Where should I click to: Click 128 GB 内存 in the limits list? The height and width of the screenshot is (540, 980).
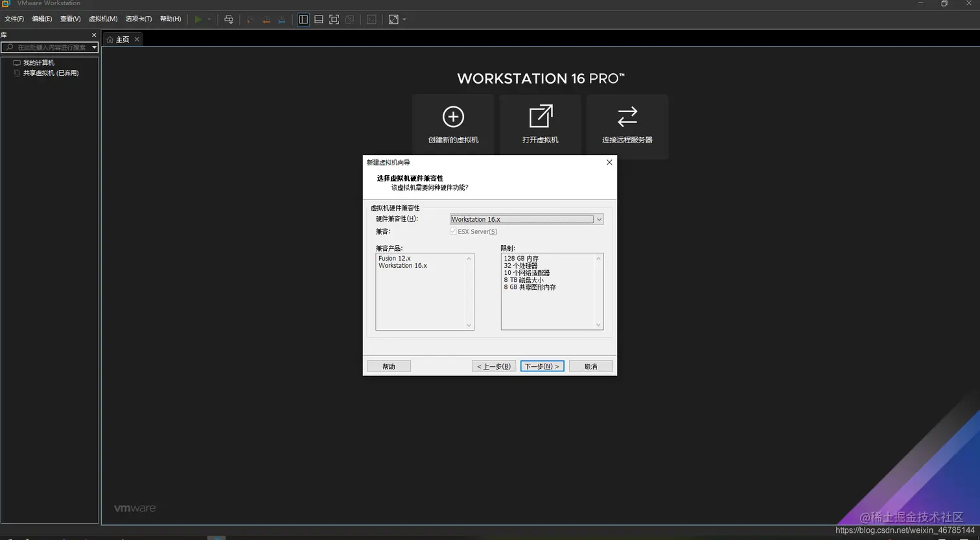point(521,258)
